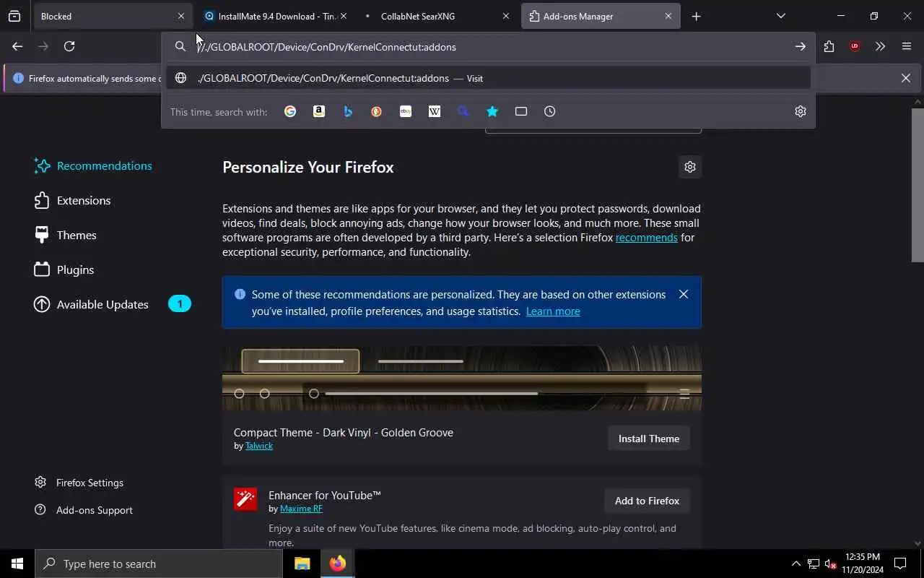Screen dimensions: 924x578
Task: Click the page vertical scrollbar thumb
Action: (918, 184)
